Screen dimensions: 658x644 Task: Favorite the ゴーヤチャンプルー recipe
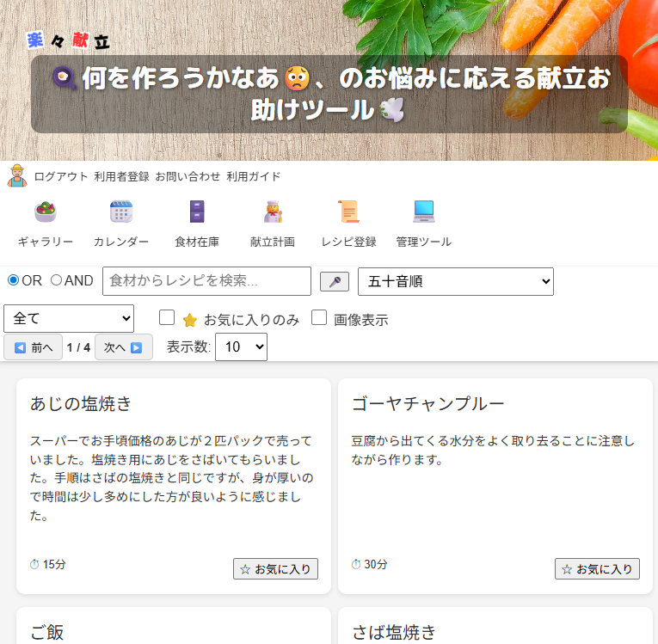click(597, 569)
